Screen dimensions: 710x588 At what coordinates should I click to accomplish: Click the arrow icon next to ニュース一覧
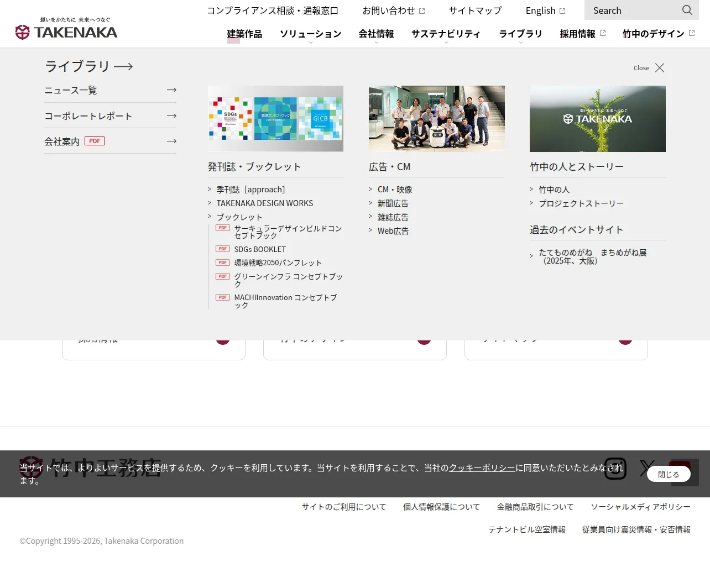(x=171, y=90)
